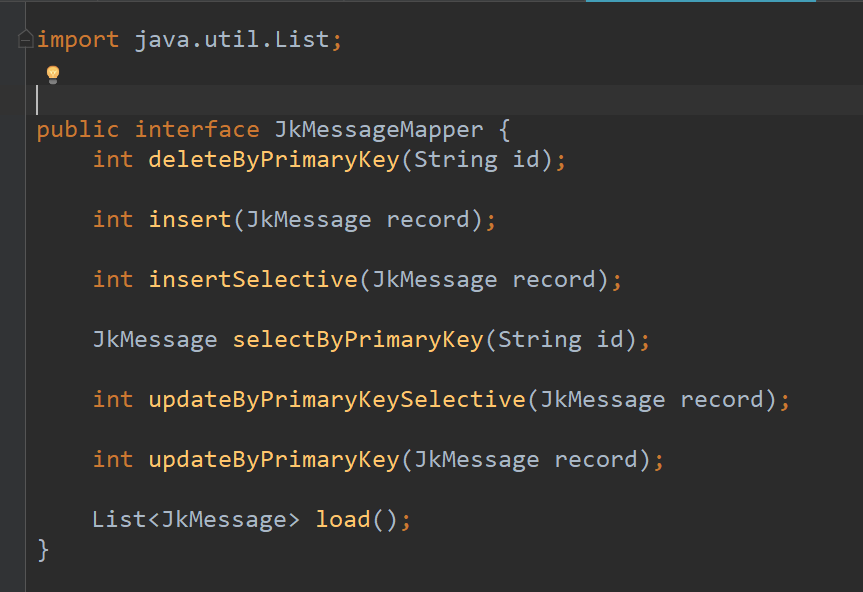Click the updateByPrimaryKey method name
863x592 pixels.
point(274,460)
